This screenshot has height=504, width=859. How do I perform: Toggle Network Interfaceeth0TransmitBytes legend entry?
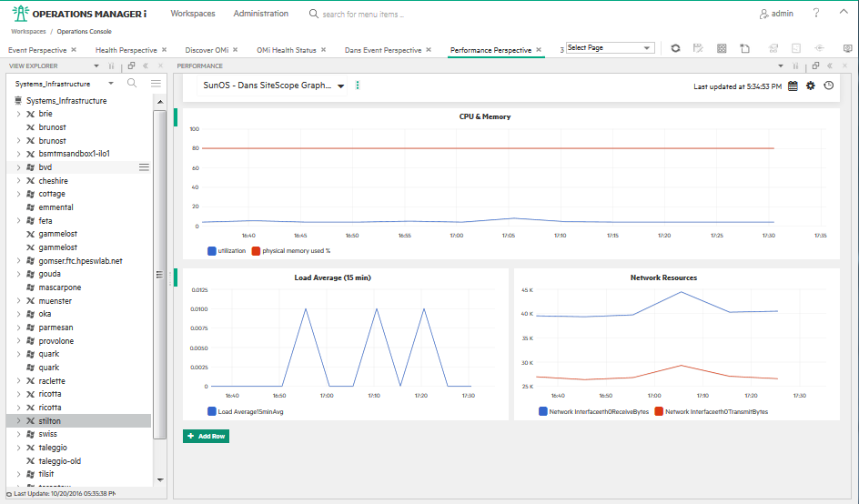coord(711,411)
